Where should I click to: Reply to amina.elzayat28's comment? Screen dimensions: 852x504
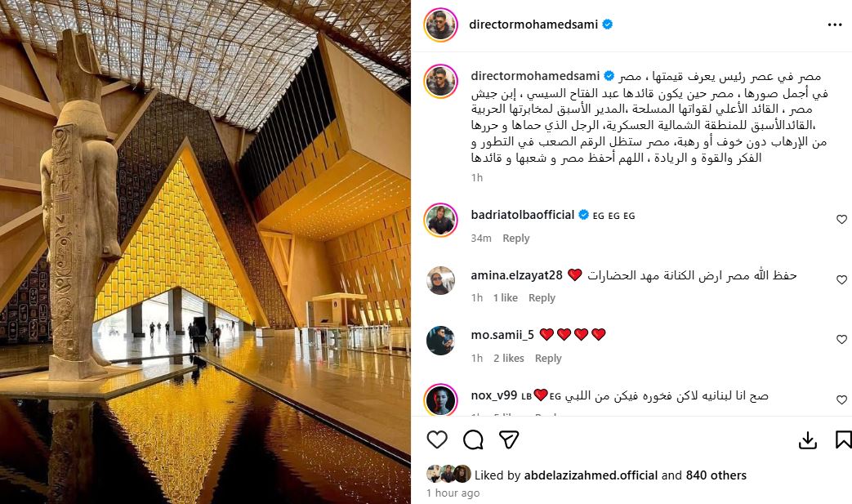(542, 297)
